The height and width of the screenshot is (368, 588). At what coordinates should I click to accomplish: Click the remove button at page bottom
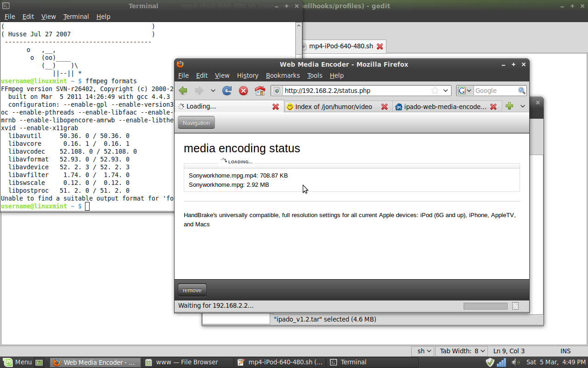tap(192, 290)
